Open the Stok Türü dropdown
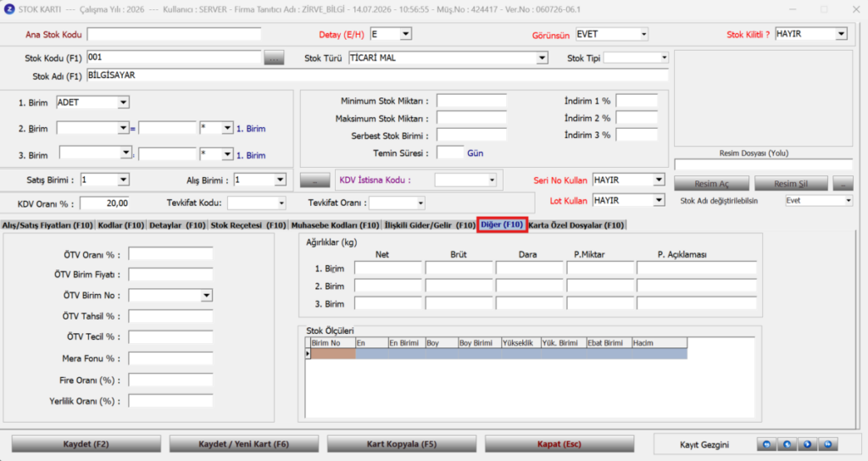The width and height of the screenshot is (868, 461). click(542, 58)
